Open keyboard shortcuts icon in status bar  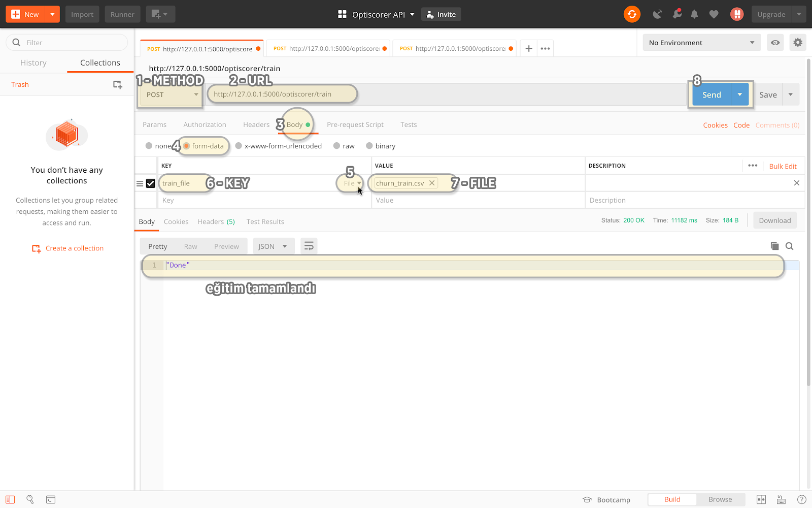[x=781, y=499]
